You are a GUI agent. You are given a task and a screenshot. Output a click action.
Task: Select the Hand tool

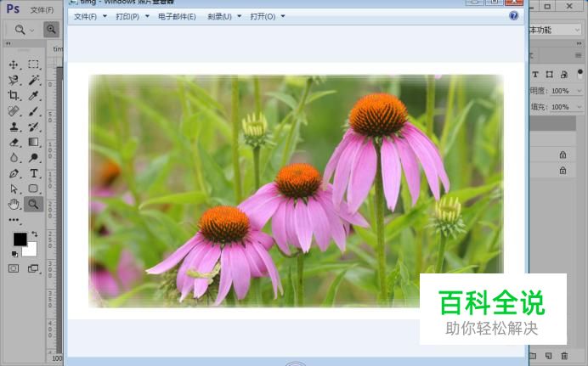pos(14,204)
